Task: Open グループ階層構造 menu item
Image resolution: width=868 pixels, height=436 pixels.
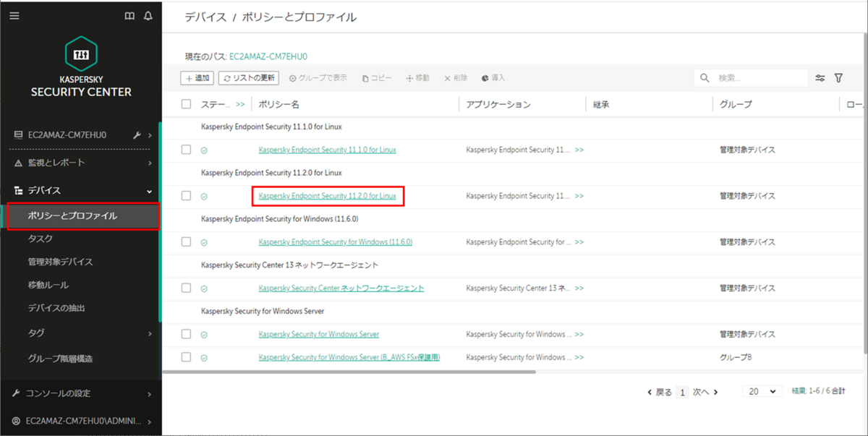Action: (x=60, y=358)
